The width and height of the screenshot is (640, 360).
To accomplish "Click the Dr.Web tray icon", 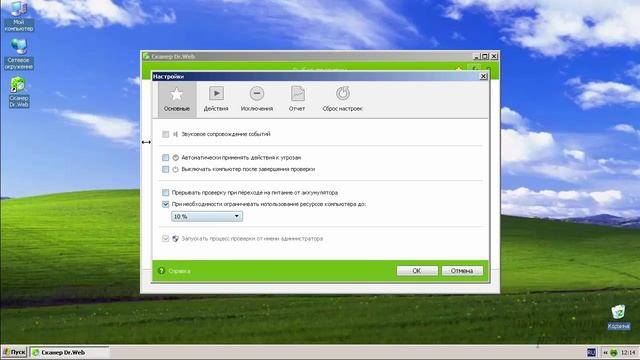I will click(x=613, y=353).
